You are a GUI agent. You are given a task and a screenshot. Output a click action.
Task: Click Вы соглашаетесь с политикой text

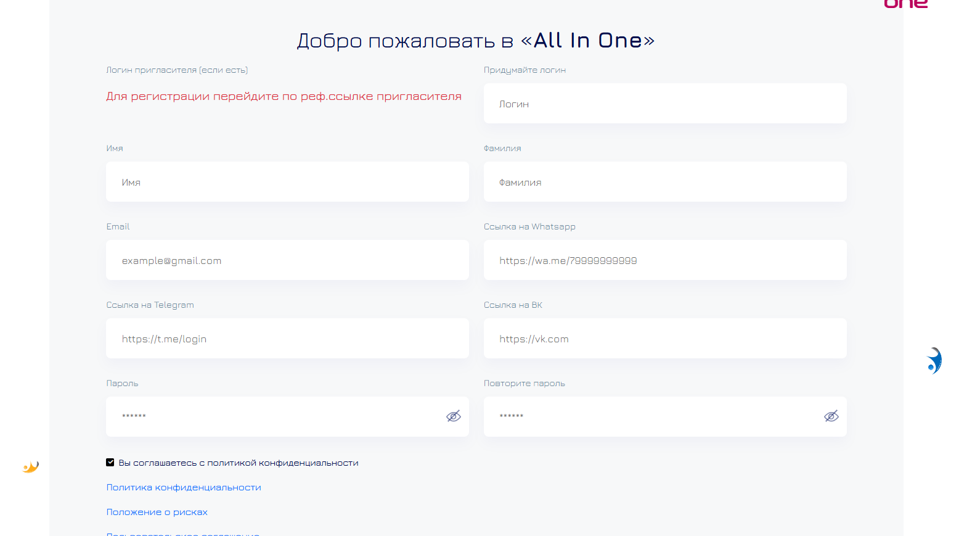click(239, 463)
